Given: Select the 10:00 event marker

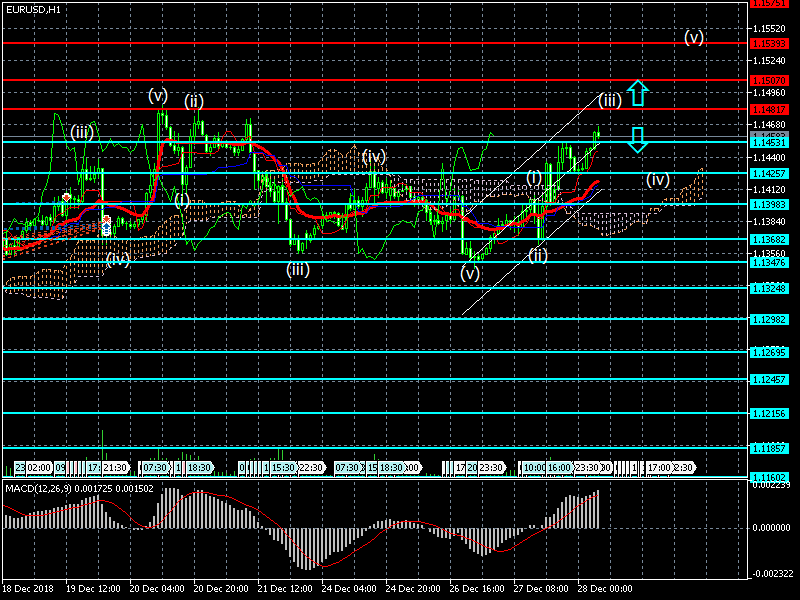Looking at the screenshot, I should (534, 467).
